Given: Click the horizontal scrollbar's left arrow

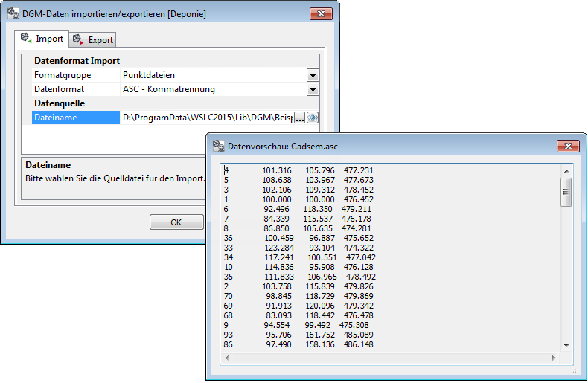Looking at the screenshot, I should pyautogui.click(x=227, y=358).
